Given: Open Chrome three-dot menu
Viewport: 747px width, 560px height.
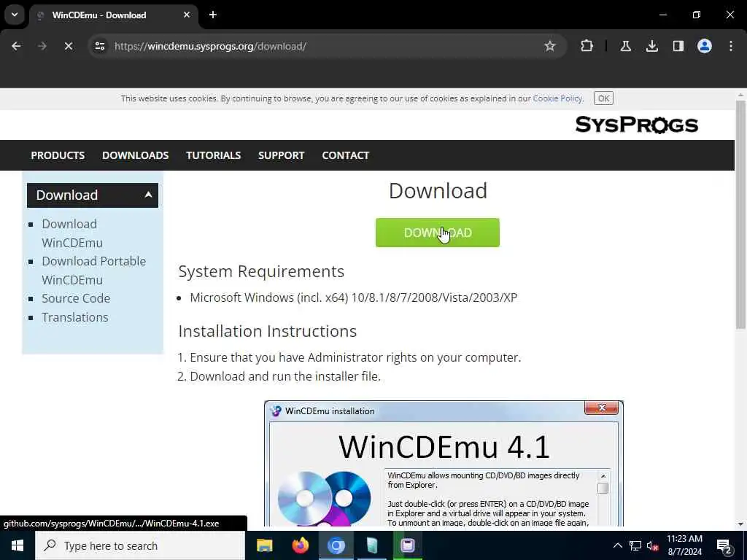Looking at the screenshot, I should (731, 46).
